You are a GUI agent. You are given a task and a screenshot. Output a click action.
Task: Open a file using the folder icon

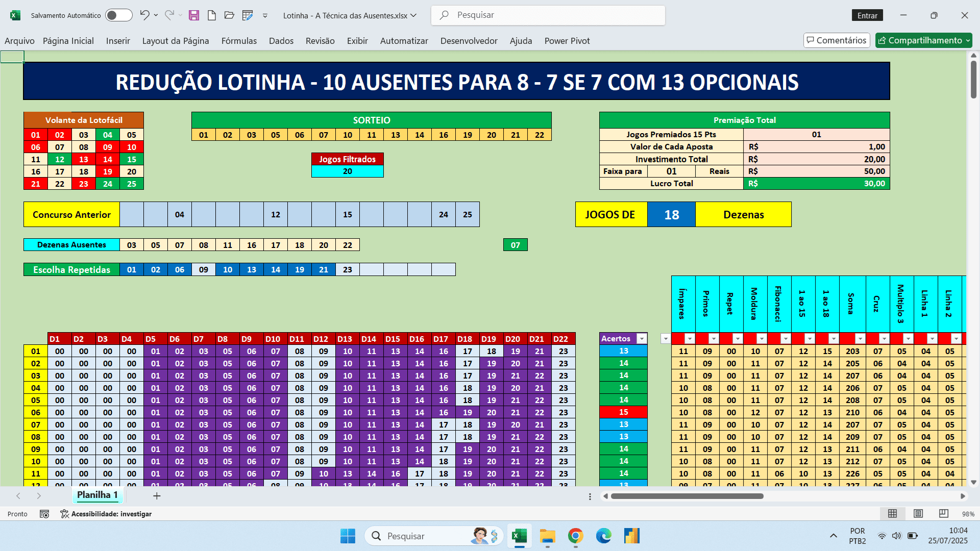pyautogui.click(x=229, y=15)
